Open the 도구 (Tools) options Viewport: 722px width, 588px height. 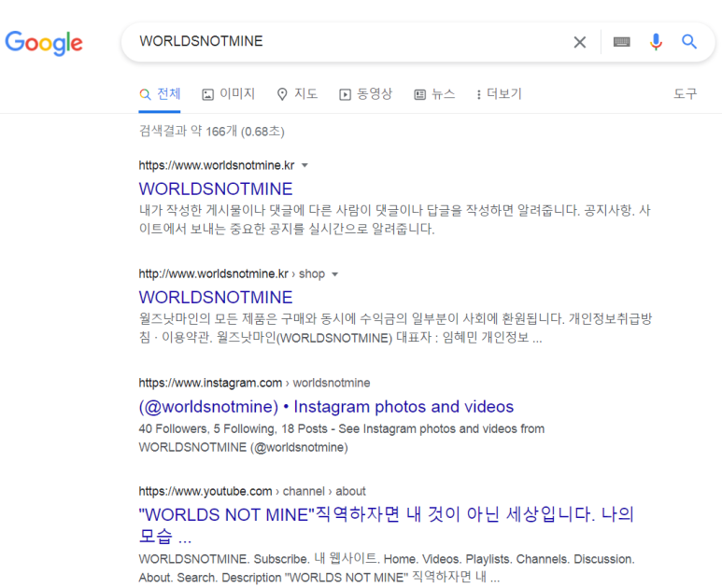click(x=685, y=94)
